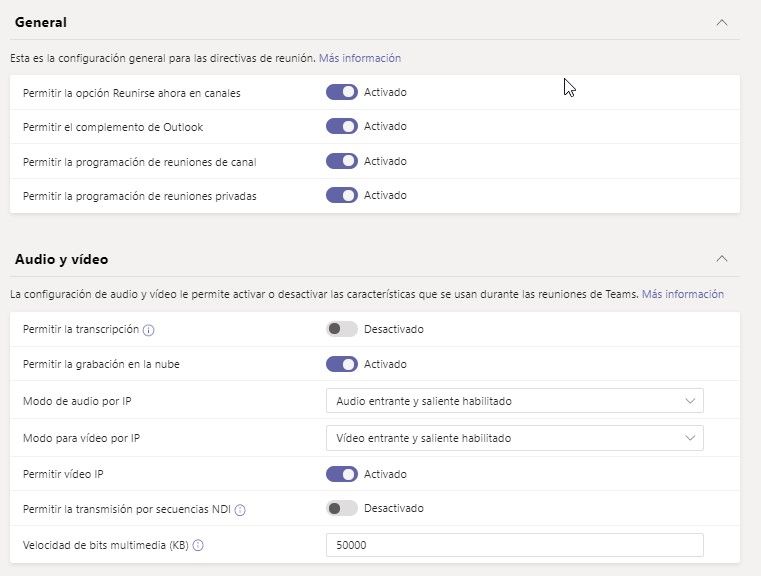The image size is (761, 576).
Task: Enable transmisión por secuencias NDI toggle
Action: pos(342,508)
